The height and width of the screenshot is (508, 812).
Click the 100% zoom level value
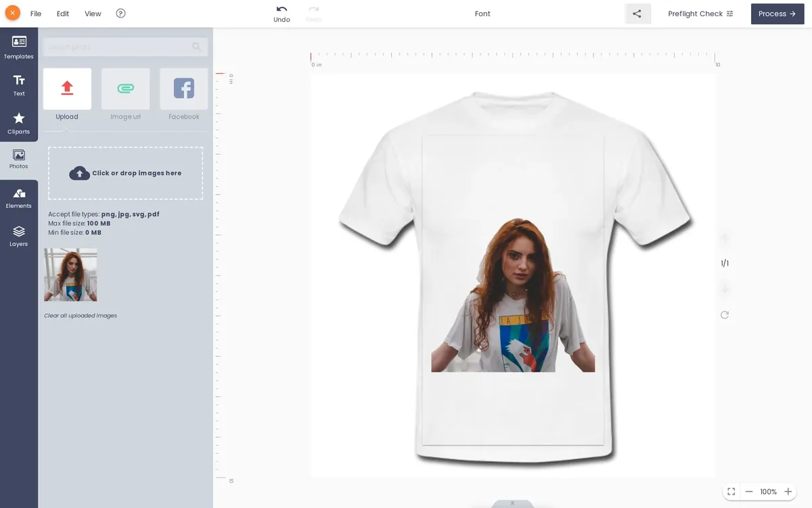click(x=768, y=492)
